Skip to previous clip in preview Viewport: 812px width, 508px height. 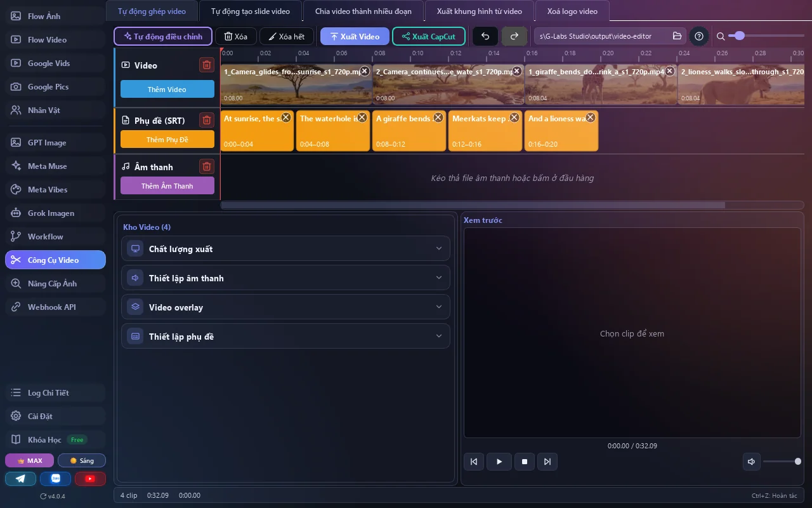click(474, 462)
